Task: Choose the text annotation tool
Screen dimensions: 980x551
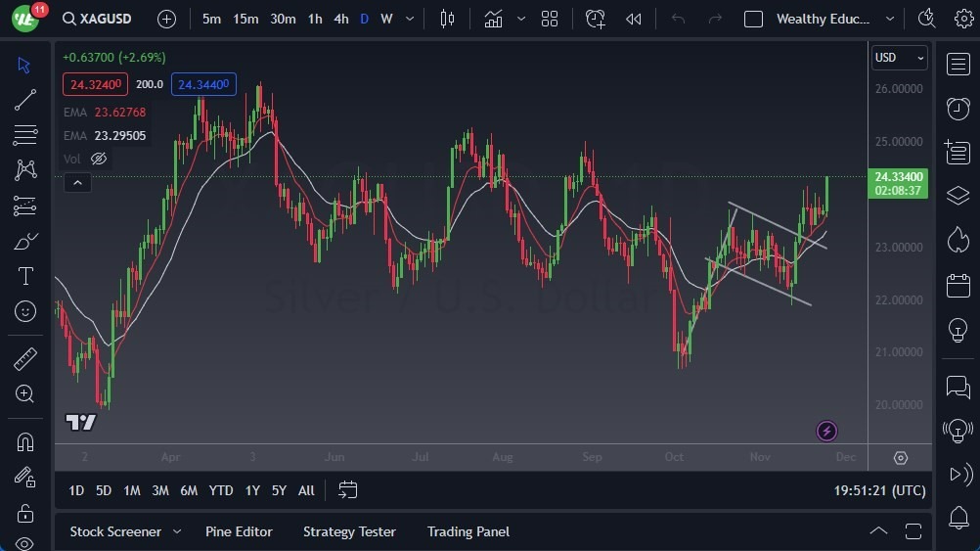Action: [25, 276]
